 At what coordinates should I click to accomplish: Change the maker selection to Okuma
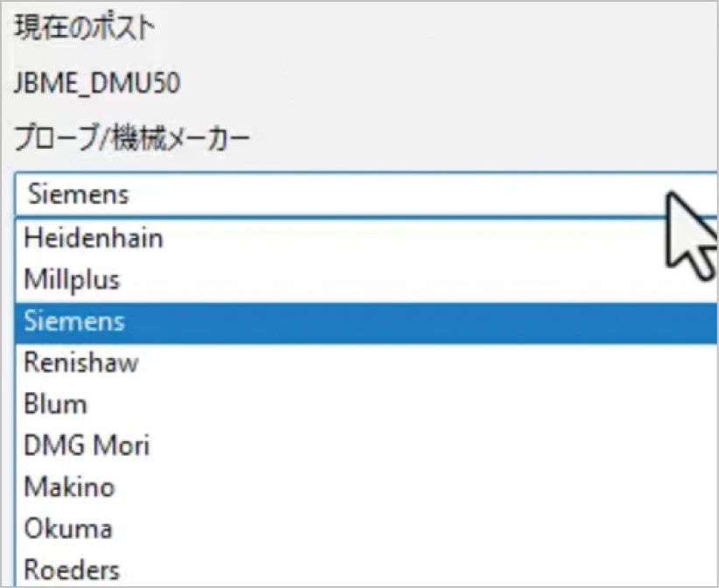(67, 528)
